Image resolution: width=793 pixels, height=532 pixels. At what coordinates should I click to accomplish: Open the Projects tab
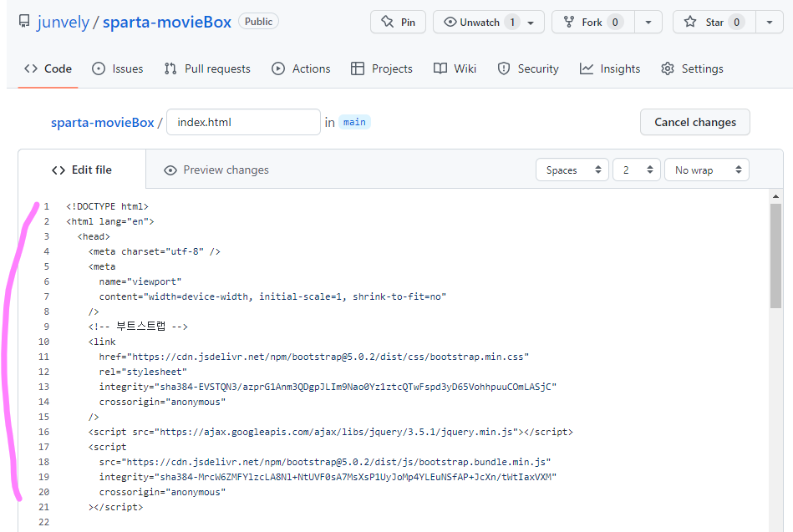click(382, 68)
